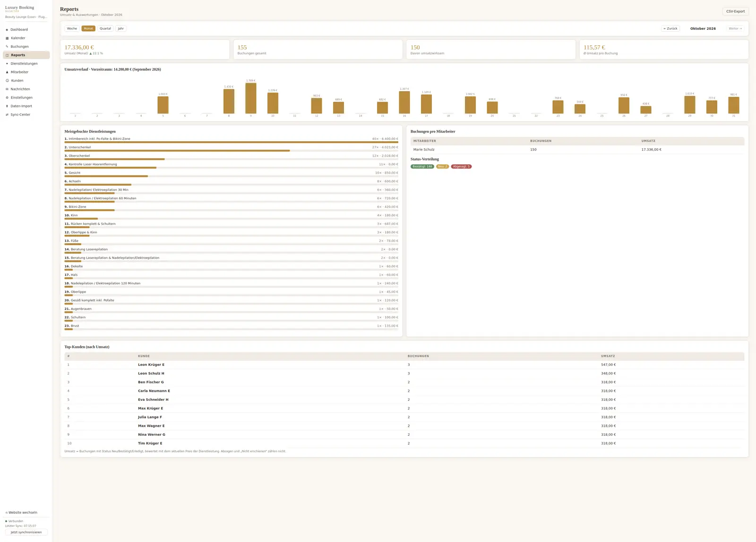Choose the Jahr period tab
This screenshot has height=542, width=756.
click(x=121, y=28)
